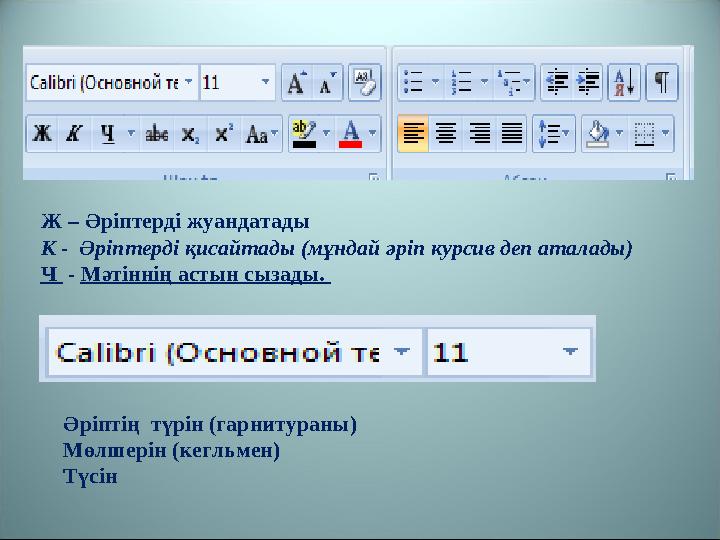Open the Font dialog launcher

point(374,176)
